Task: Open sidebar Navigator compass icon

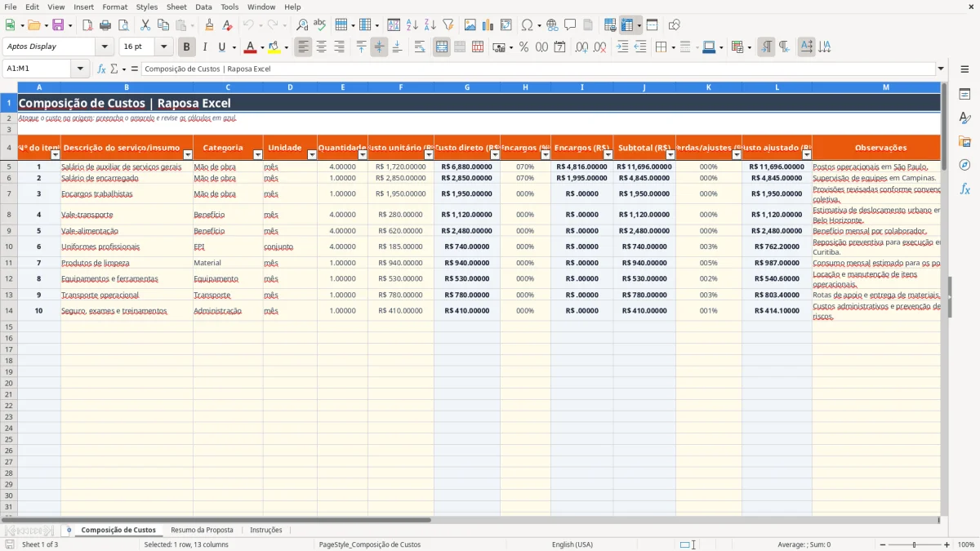Action: coord(964,165)
